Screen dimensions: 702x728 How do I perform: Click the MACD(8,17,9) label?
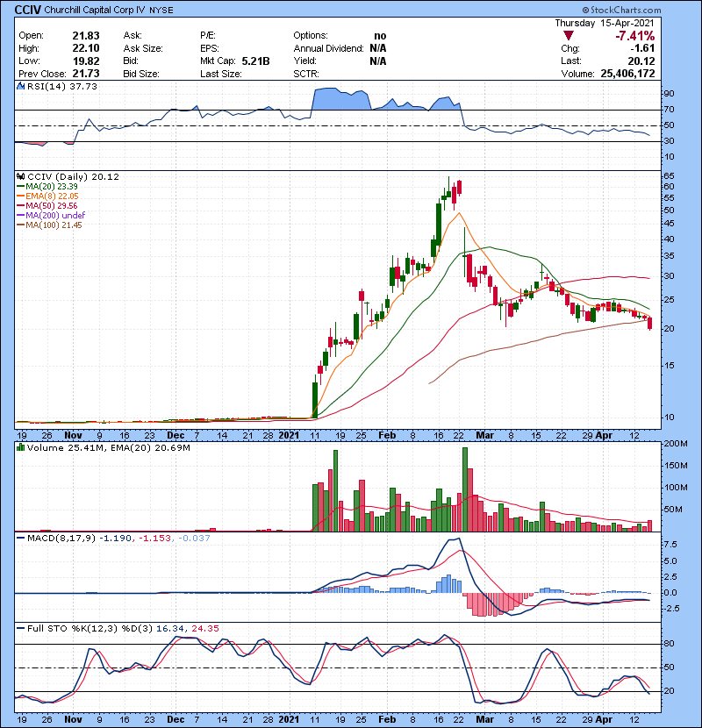(x=61, y=539)
